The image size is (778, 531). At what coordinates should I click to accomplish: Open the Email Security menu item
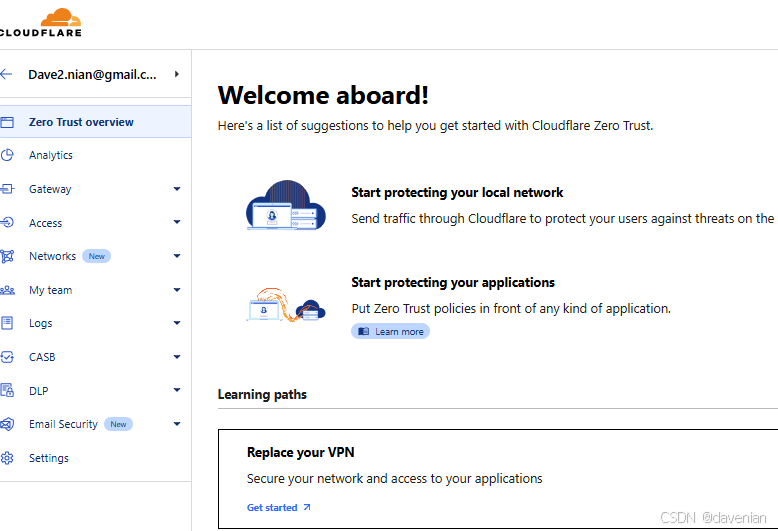point(64,424)
